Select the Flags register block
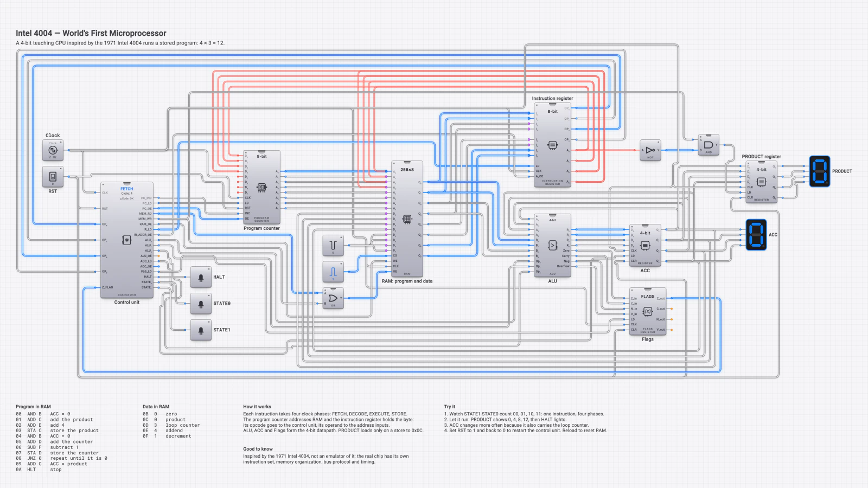The width and height of the screenshot is (868, 488). pyautogui.click(x=648, y=312)
